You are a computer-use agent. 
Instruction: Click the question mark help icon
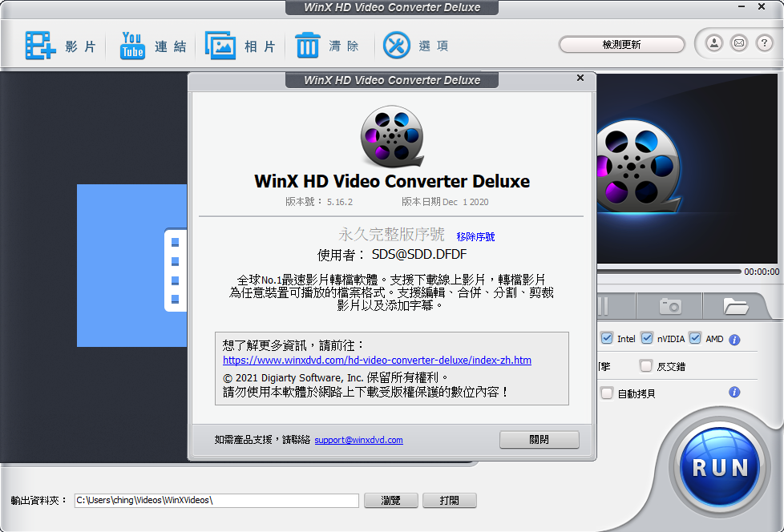click(x=765, y=43)
